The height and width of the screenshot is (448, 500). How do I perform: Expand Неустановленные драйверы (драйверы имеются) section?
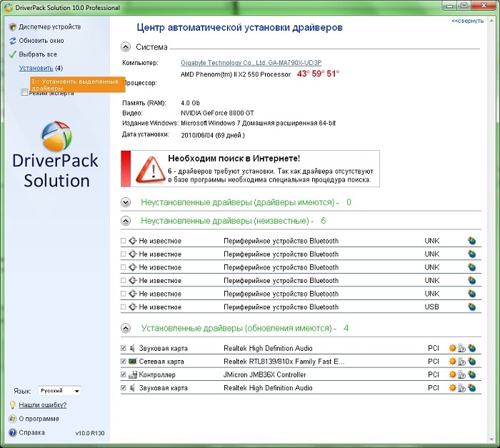point(126,202)
